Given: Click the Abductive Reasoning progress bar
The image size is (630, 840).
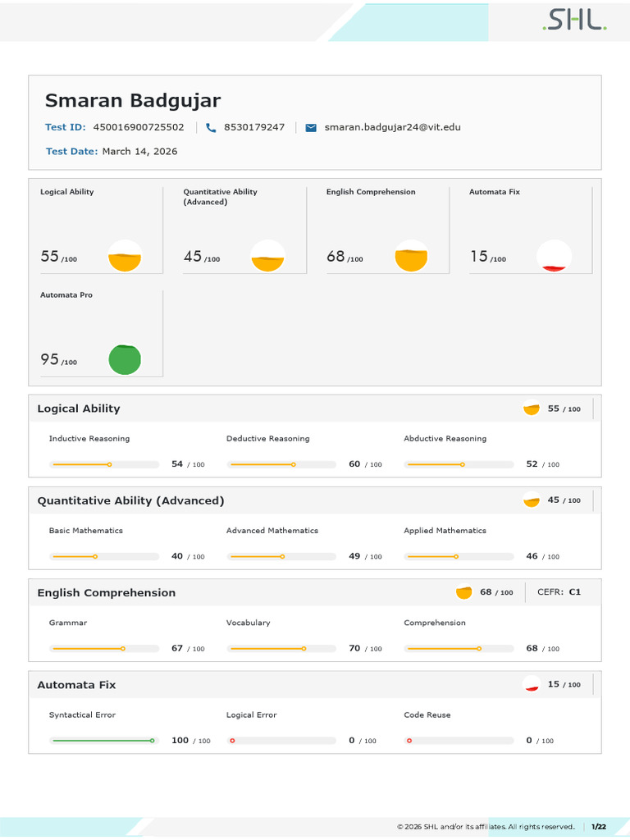Looking at the screenshot, I should (x=459, y=464).
